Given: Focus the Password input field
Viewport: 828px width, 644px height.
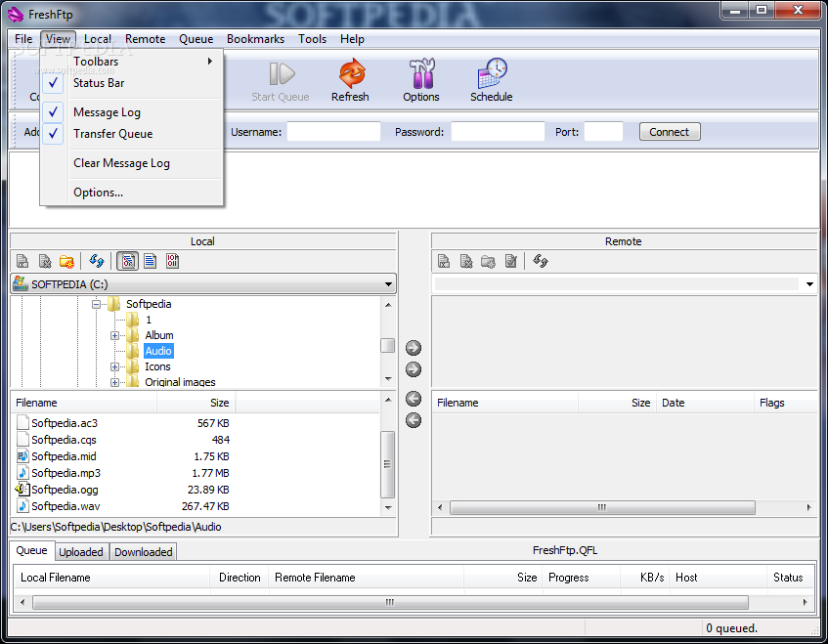Looking at the screenshot, I should tap(498, 132).
